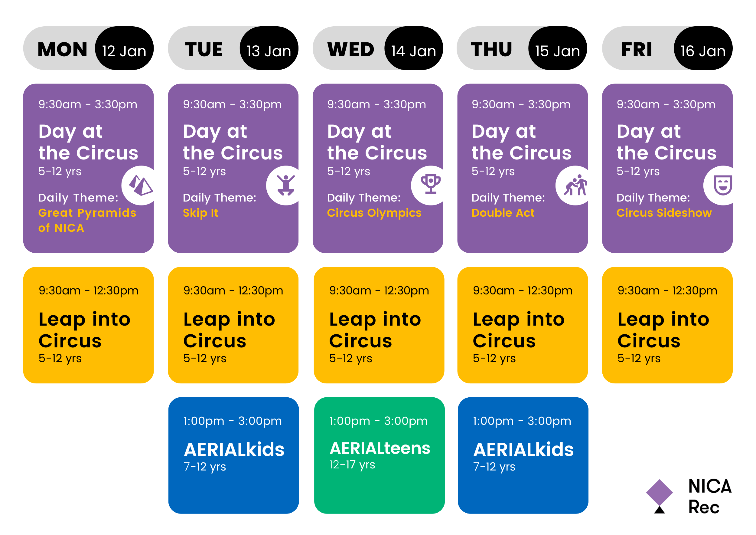Click the theatre mask icon on Friday's card
The image size is (756, 535).
(722, 185)
